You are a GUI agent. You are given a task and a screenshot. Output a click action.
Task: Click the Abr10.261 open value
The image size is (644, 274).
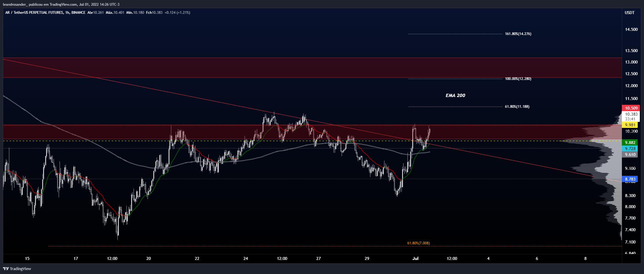coord(96,13)
